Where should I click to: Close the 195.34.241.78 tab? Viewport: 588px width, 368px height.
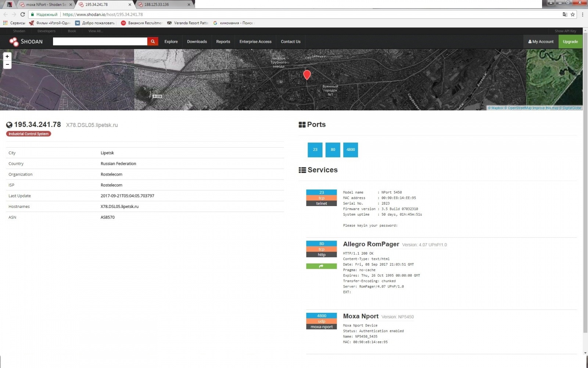(130, 4)
